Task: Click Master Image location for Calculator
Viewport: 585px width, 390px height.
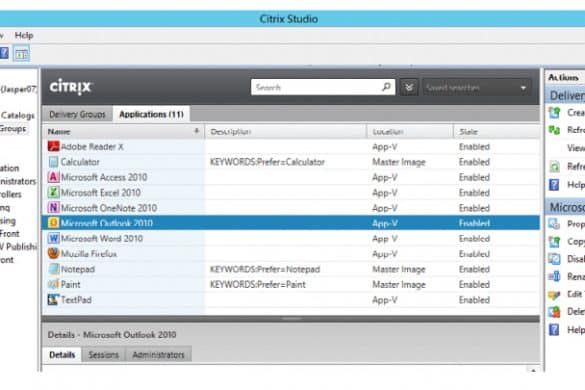Action: click(x=399, y=162)
